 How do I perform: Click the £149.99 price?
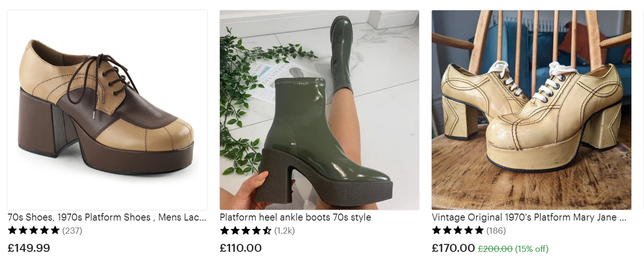click(29, 248)
